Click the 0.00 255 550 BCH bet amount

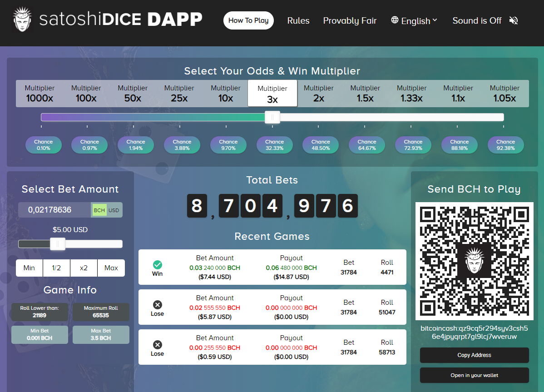tap(215, 347)
